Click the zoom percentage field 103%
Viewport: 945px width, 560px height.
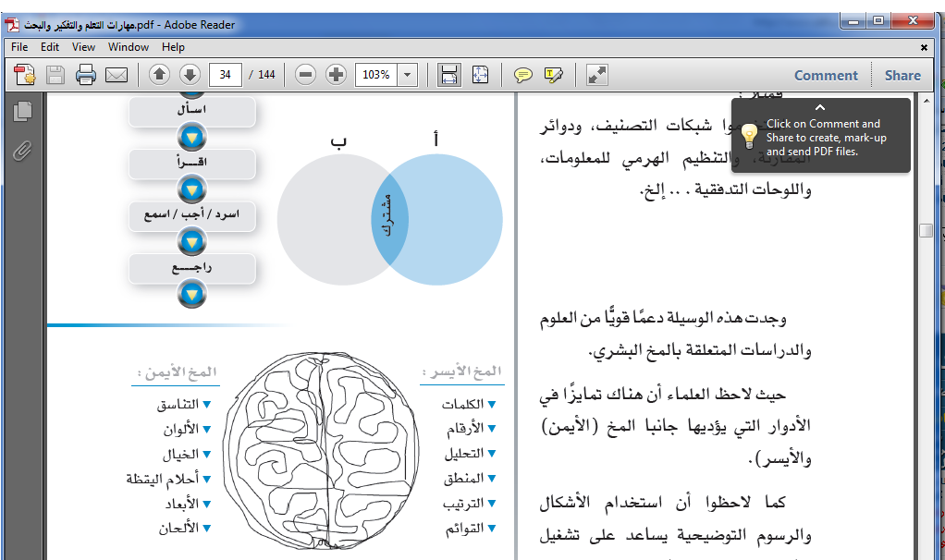point(376,75)
